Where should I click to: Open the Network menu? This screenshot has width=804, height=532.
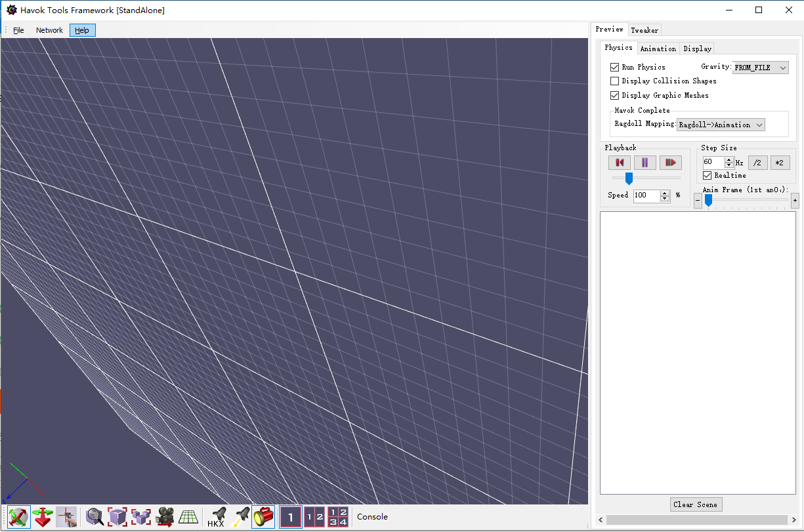49,30
